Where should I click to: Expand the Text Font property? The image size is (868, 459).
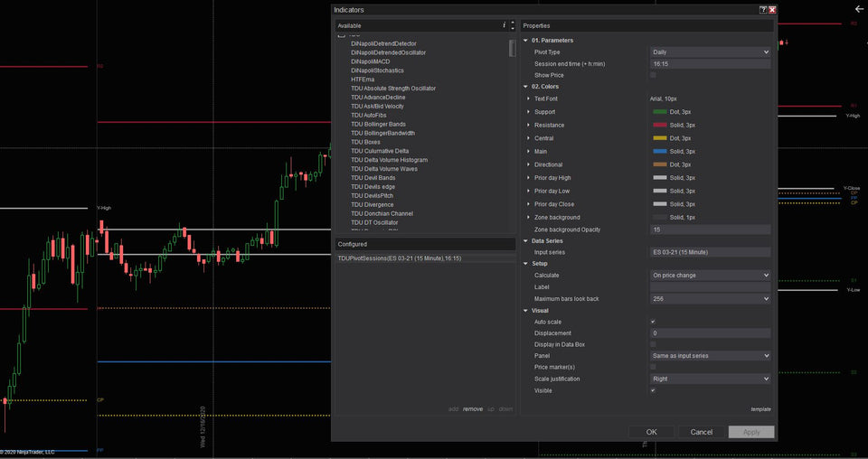pos(527,98)
